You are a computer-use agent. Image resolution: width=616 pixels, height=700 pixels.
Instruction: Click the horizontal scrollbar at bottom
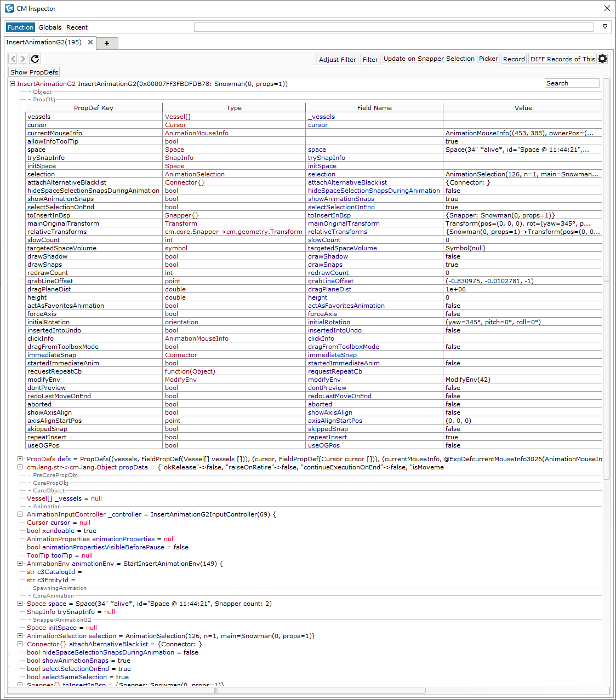[216, 690]
